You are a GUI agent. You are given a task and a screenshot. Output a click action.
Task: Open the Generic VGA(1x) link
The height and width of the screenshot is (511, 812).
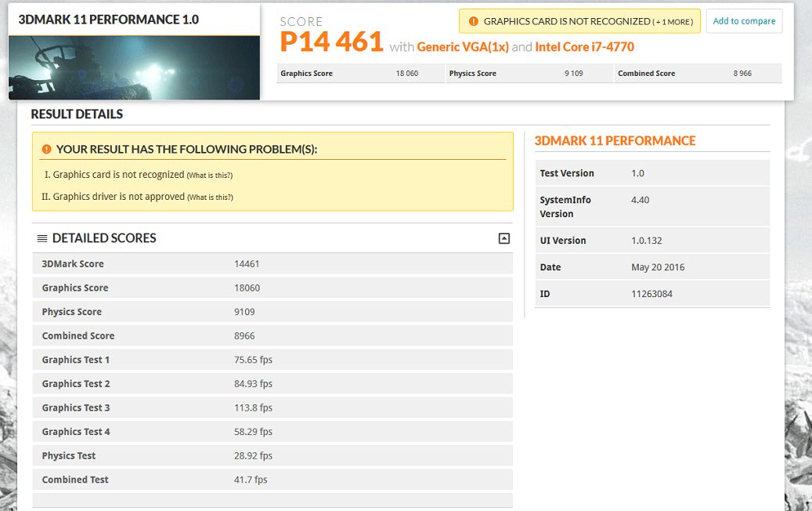(463, 47)
